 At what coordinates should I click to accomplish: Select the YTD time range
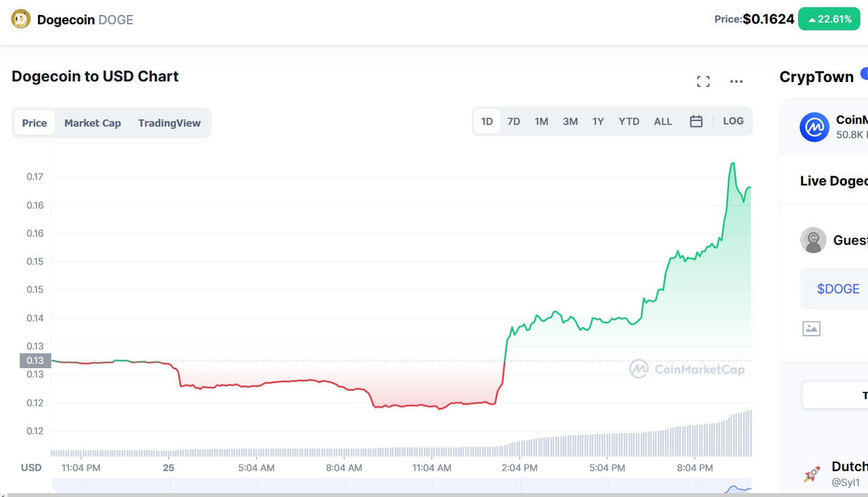click(x=629, y=121)
